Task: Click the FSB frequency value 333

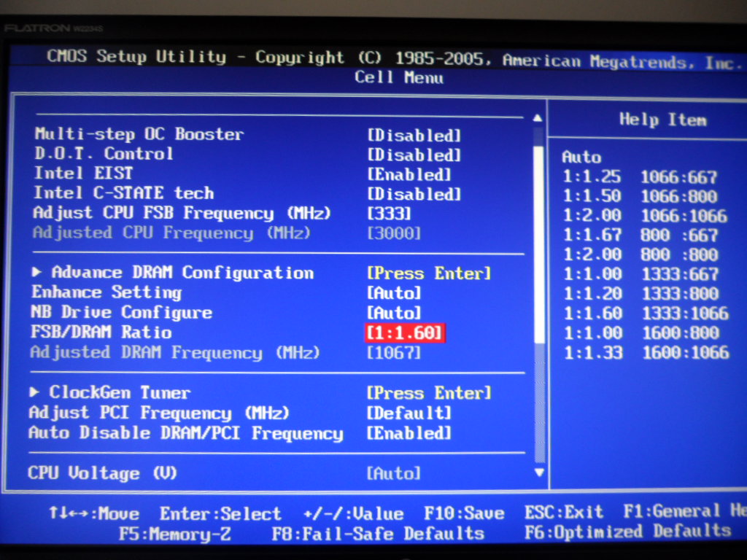Action: 389,214
